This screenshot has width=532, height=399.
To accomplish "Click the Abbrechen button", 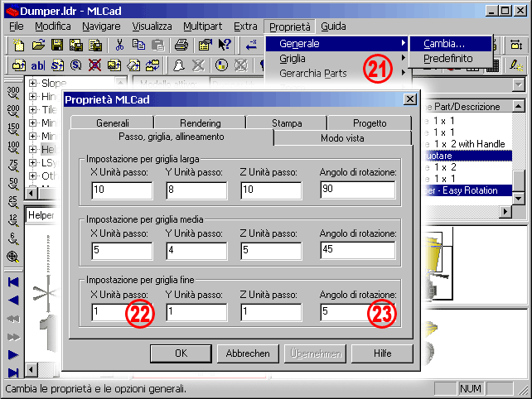I will [x=248, y=353].
